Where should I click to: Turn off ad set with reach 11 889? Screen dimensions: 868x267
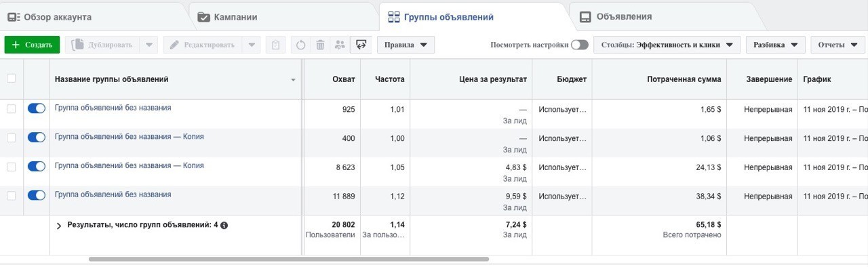coord(37,196)
